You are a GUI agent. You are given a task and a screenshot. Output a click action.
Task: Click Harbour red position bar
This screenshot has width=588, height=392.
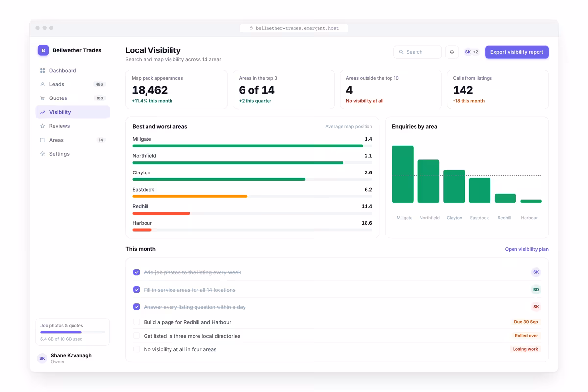pyautogui.click(x=142, y=230)
